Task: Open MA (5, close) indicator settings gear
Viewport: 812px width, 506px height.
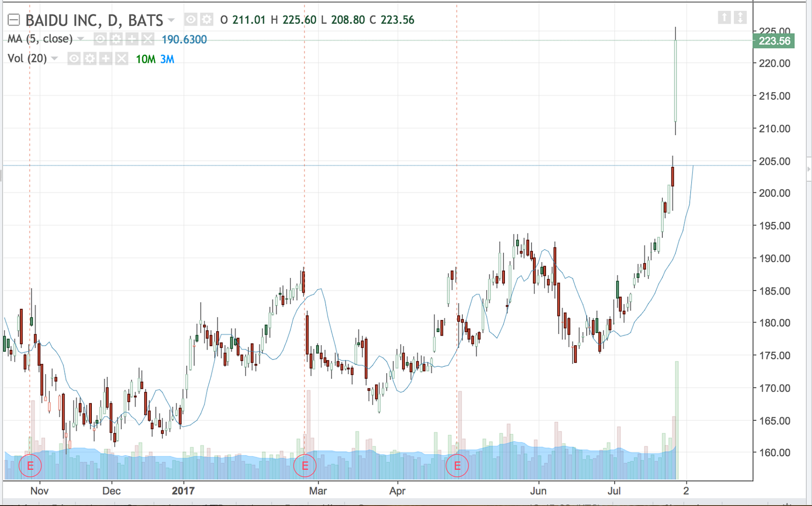Action: 116,39
